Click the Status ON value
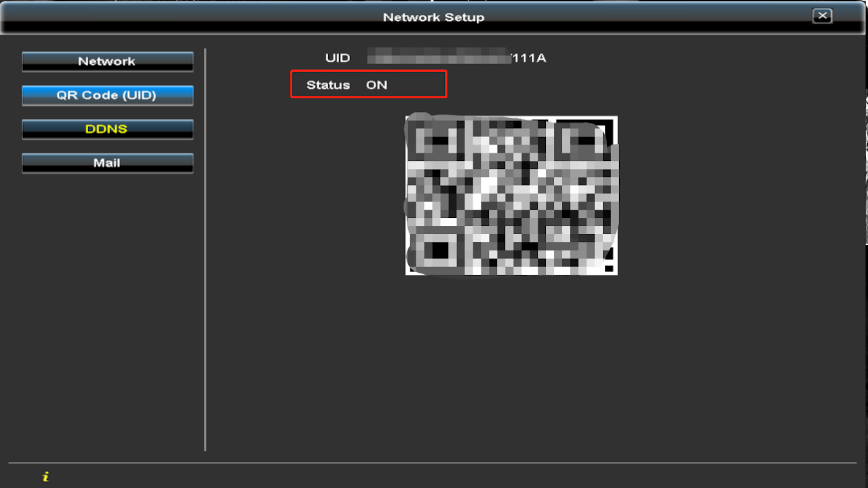 (x=376, y=85)
